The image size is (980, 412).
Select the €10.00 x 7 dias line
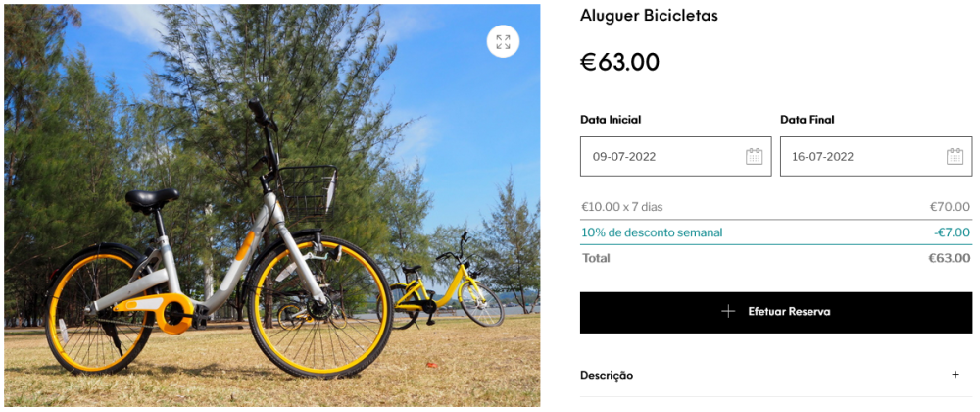[x=622, y=207]
